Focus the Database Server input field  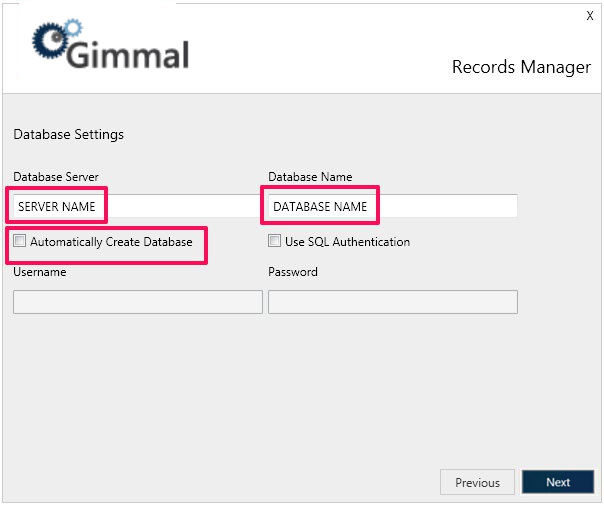tap(135, 207)
